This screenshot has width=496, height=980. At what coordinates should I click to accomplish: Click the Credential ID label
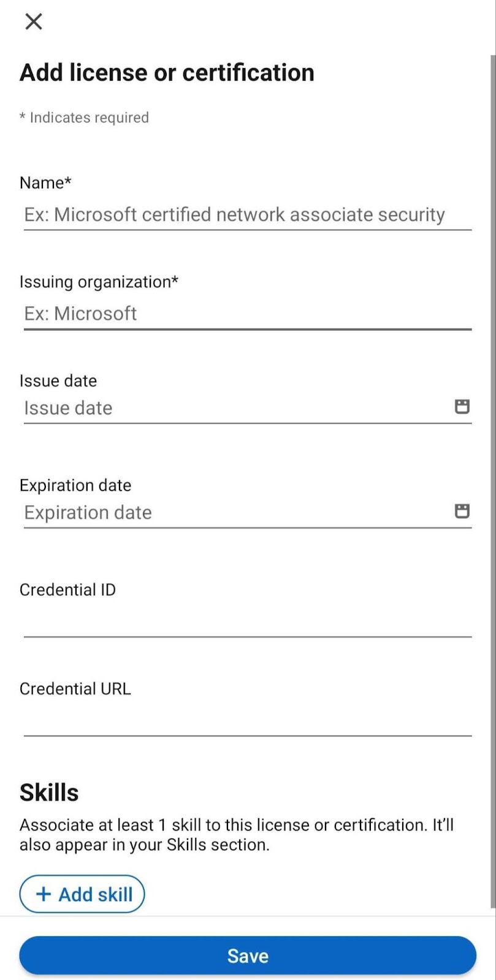coord(67,589)
